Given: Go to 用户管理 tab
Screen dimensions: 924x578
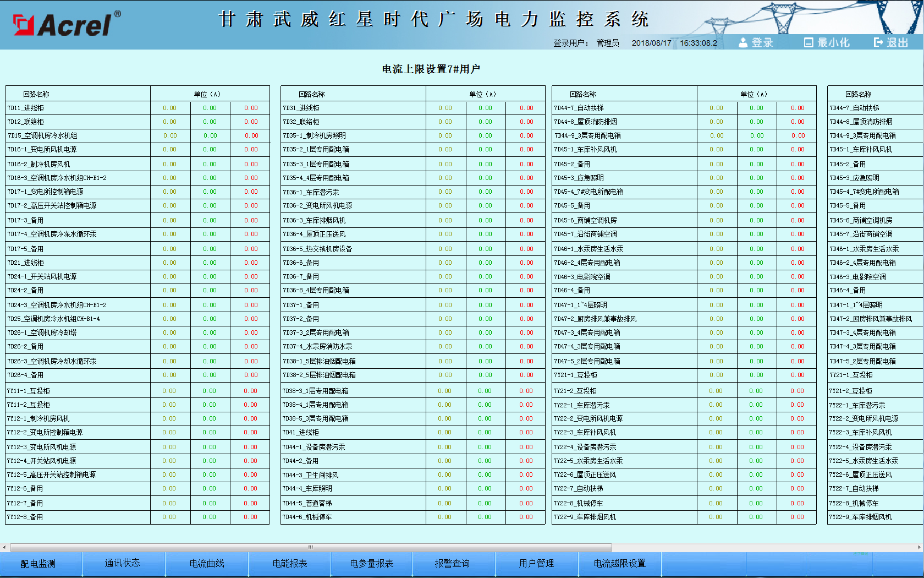Looking at the screenshot, I should tap(536, 563).
